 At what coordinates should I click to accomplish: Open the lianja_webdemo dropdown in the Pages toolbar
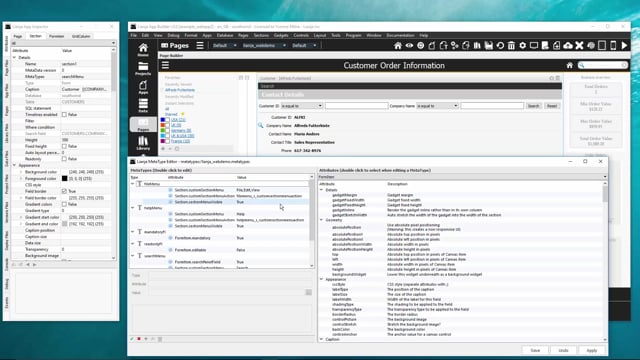coord(264,45)
